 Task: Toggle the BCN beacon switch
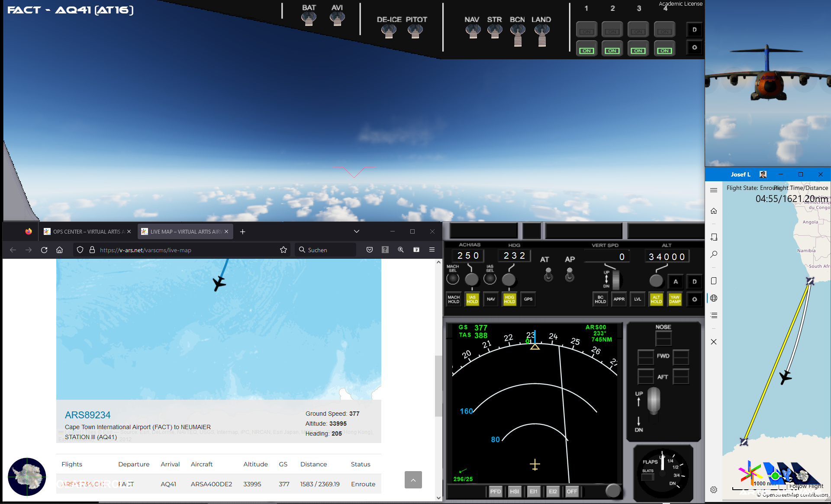coord(518,35)
